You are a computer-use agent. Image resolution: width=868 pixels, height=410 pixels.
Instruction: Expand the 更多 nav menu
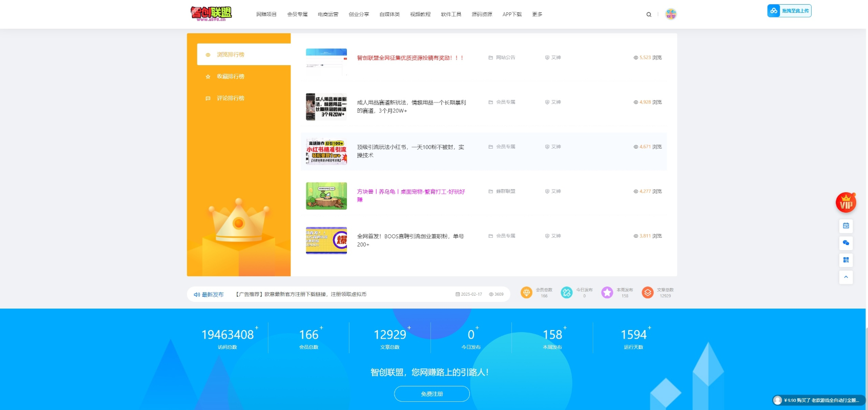click(x=537, y=14)
